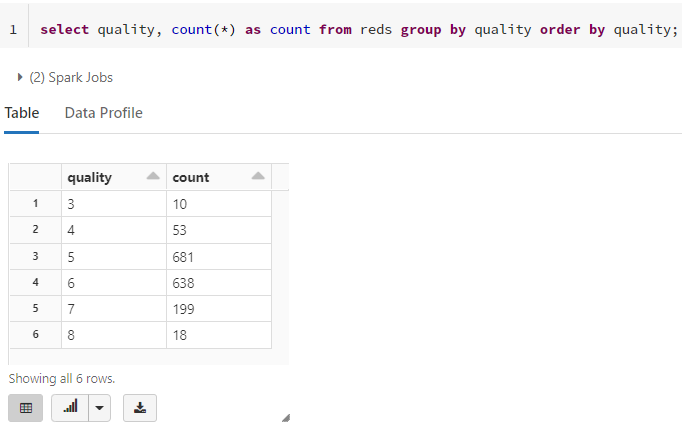Open the Data Profile tab
The width and height of the screenshot is (682, 427).
(x=104, y=113)
